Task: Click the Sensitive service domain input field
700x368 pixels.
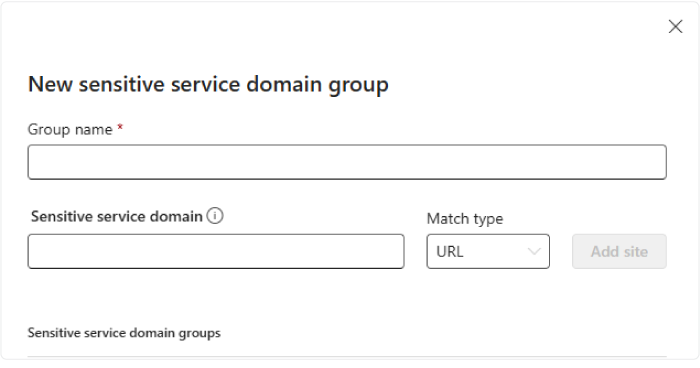Action: (x=216, y=251)
